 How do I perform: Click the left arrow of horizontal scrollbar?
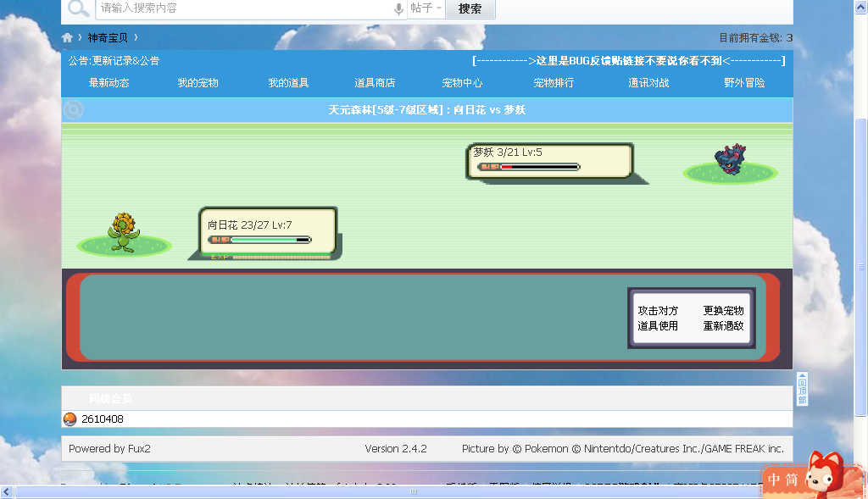7,492
